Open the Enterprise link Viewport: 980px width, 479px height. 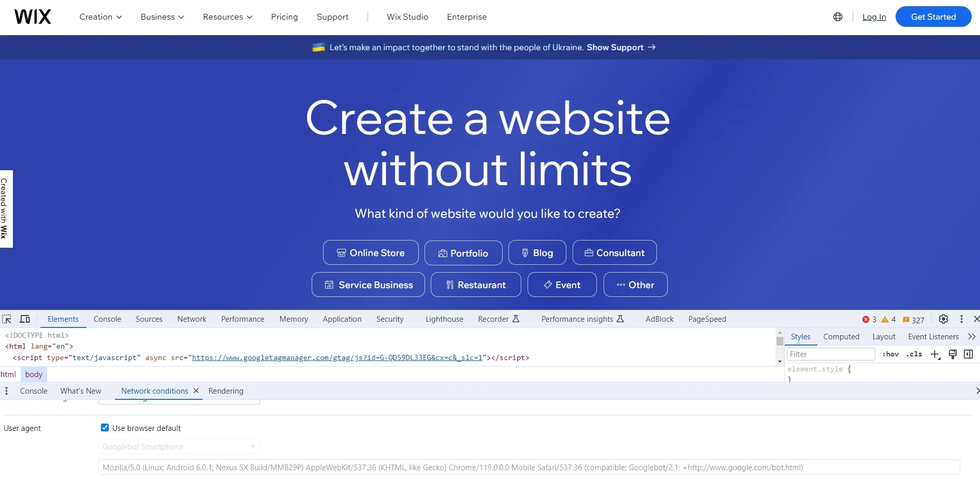coord(466,17)
